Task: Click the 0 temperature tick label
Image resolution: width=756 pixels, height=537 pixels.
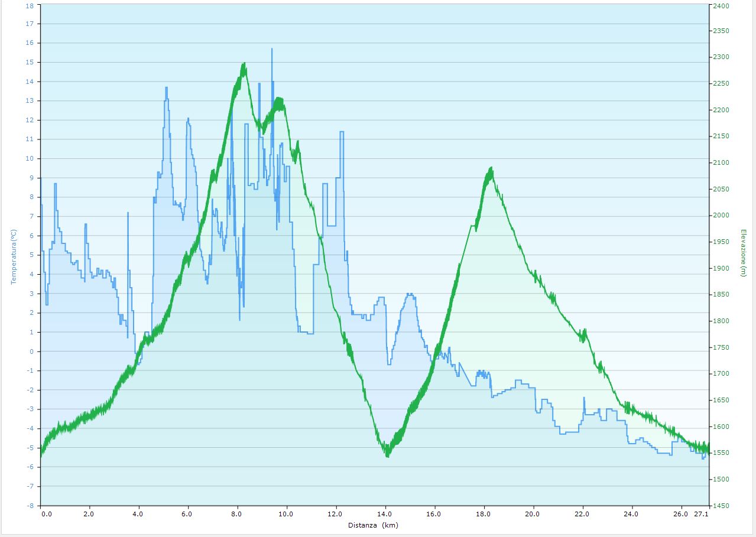Action: coord(32,352)
